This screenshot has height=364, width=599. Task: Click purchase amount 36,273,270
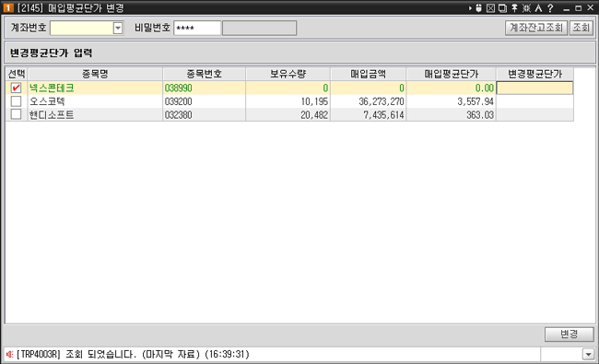382,101
